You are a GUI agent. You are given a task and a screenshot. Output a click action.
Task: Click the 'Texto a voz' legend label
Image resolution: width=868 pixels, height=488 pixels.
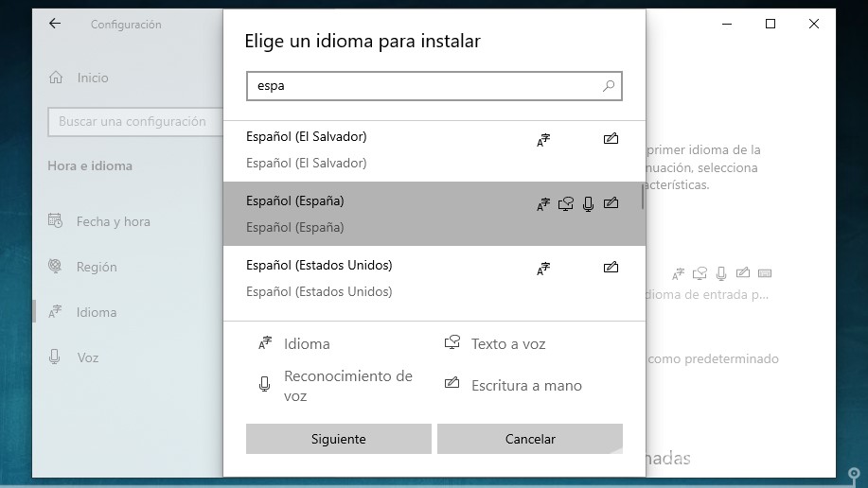508,344
